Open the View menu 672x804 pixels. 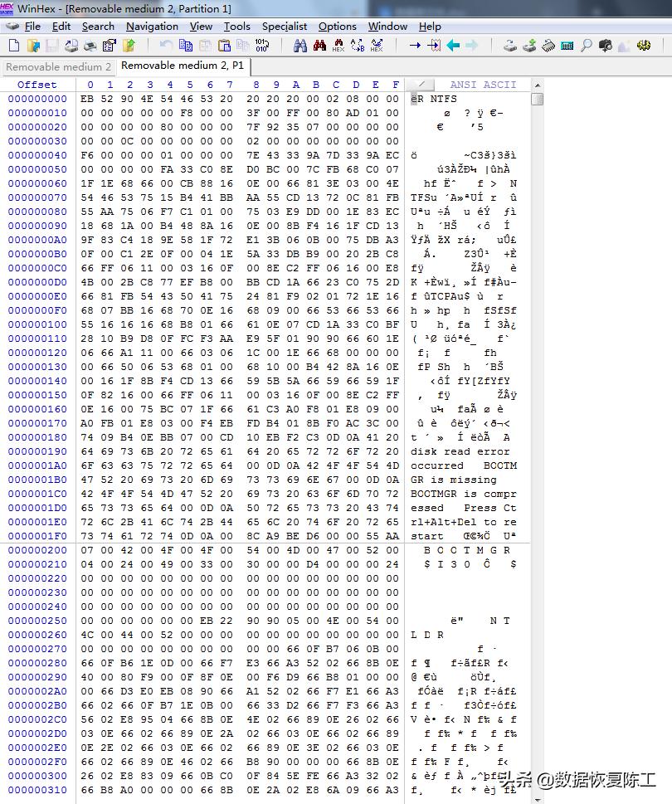pos(201,27)
